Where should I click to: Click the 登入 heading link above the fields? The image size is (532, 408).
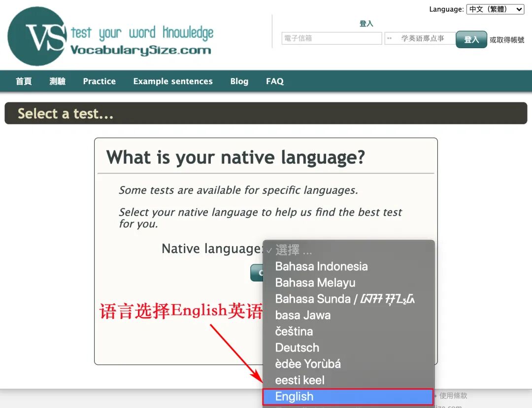coord(366,24)
